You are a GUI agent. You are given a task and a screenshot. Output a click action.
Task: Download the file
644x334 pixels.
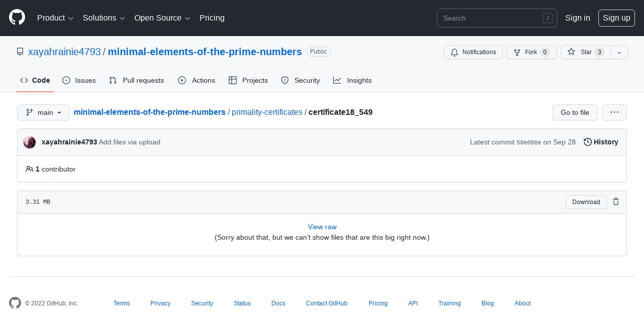[586, 202]
